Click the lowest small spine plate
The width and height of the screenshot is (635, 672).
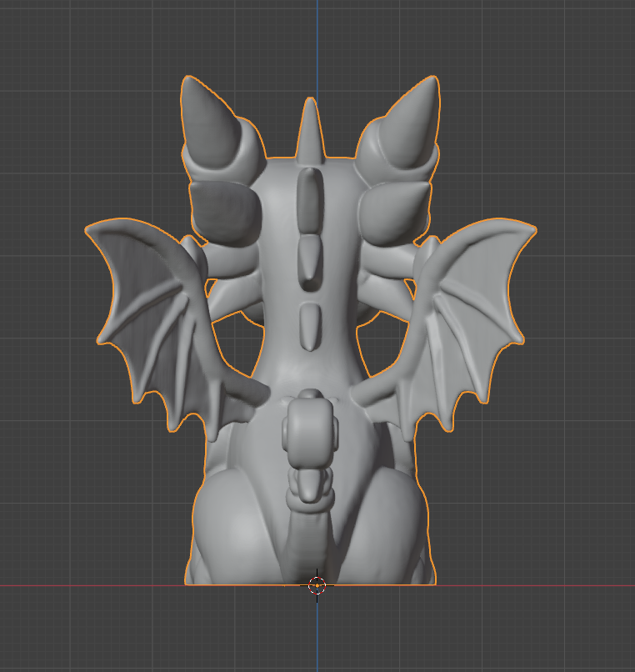[310, 325]
